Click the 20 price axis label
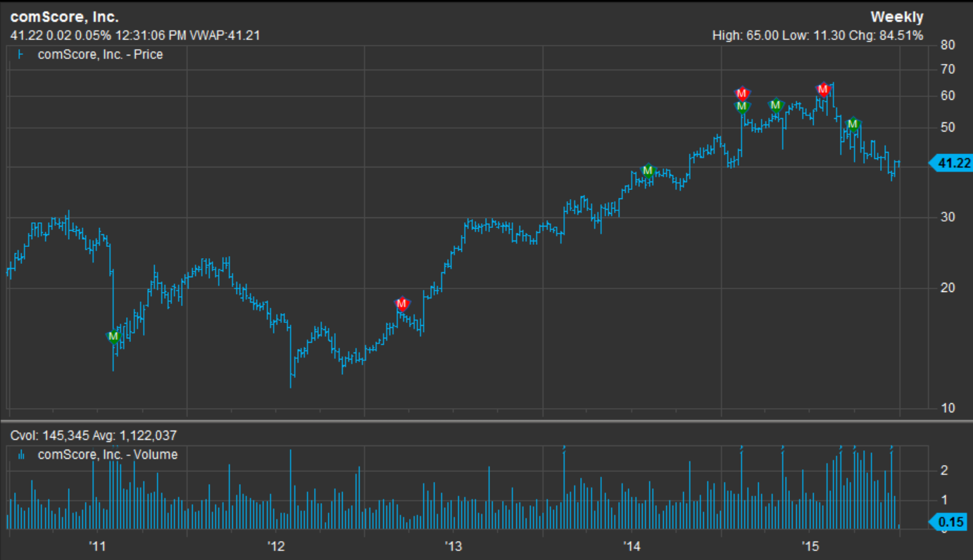973x560 pixels. [948, 287]
